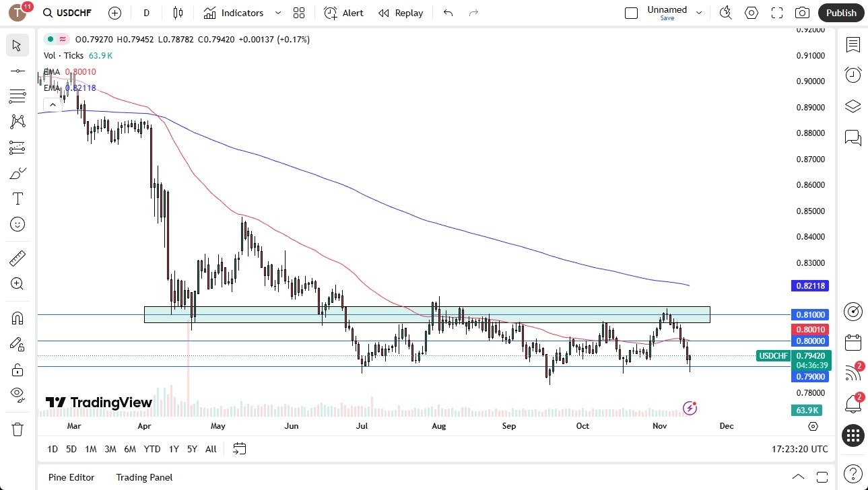Select the XABCD Pattern tool
868x490 pixels.
[x=17, y=121]
